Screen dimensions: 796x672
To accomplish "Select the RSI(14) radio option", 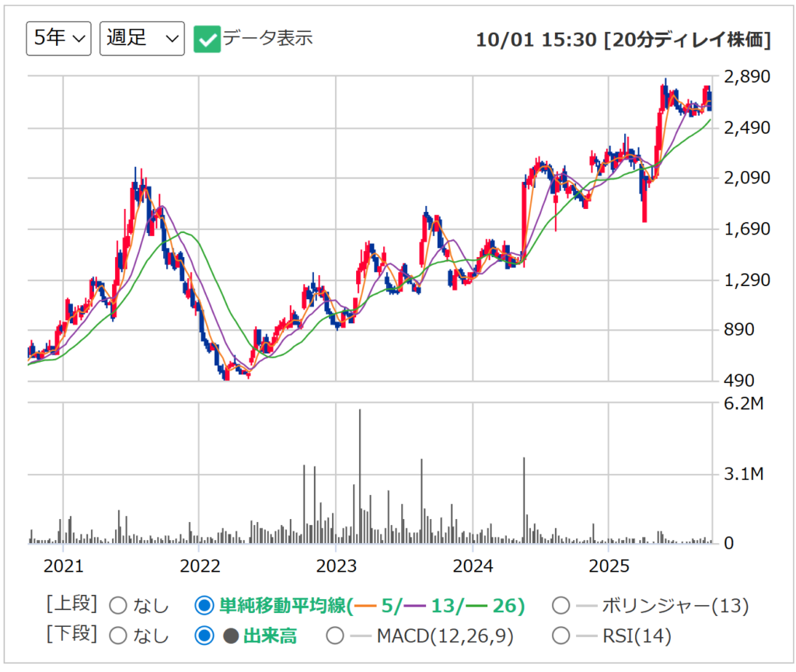I will [x=560, y=635].
